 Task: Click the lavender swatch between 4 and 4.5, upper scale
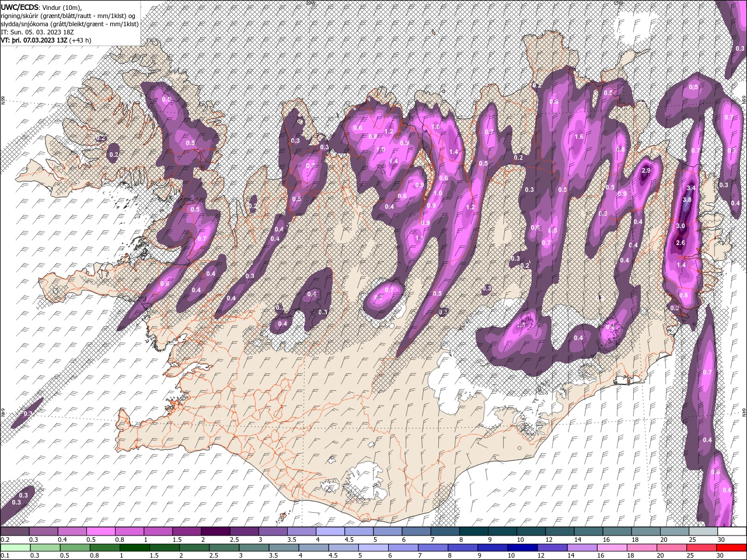(x=330, y=531)
